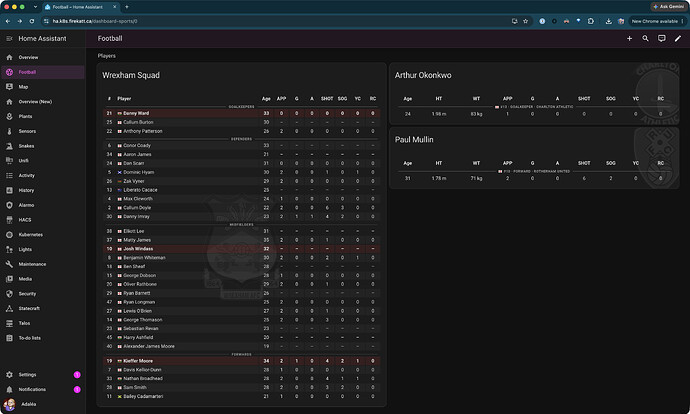Select Conor Coady player row
The height and width of the screenshot is (414, 690).
[x=241, y=145]
